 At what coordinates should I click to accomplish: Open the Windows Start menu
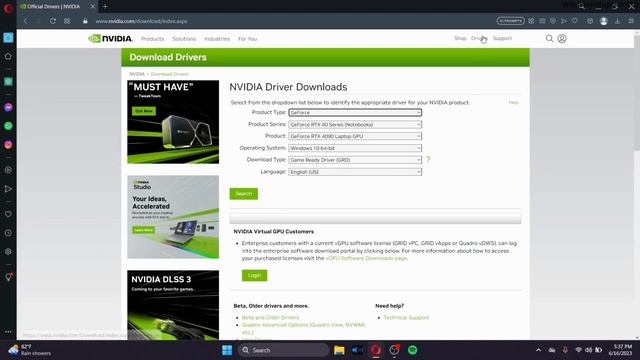[x=227, y=350]
